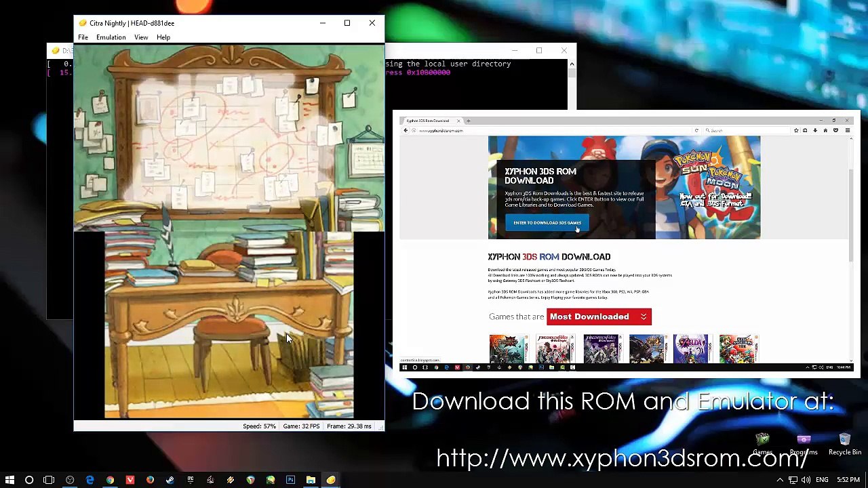This screenshot has width=868, height=488.
Task: Launch Vivaldi browser from the taskbar
Action: [x=130, y=480]
